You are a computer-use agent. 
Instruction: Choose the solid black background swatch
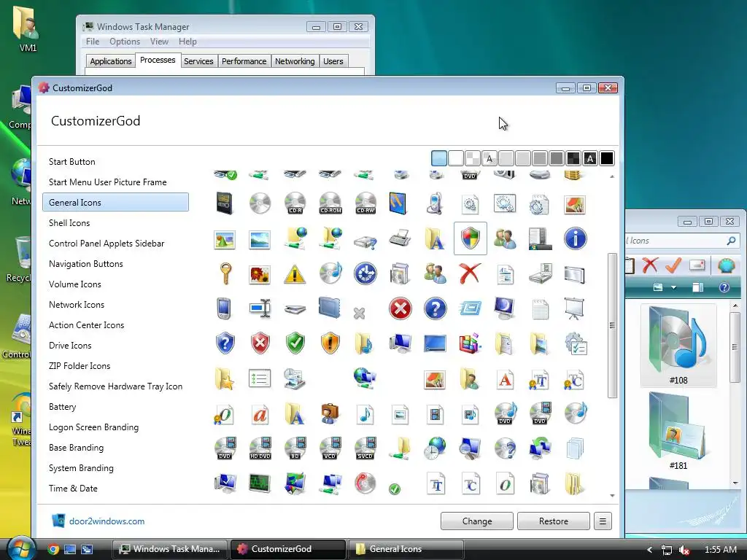coord(606,158)
